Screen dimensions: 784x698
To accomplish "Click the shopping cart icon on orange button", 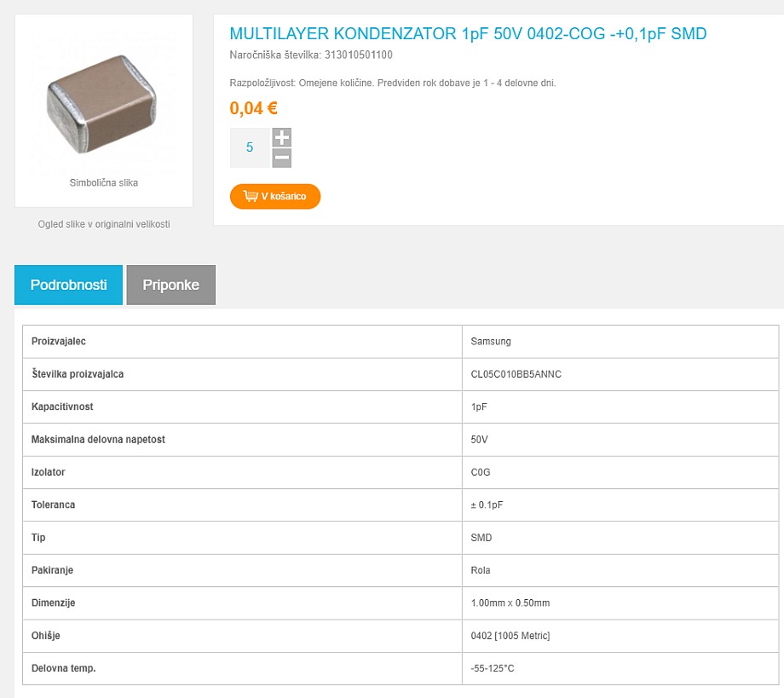I will click(251, 195).
